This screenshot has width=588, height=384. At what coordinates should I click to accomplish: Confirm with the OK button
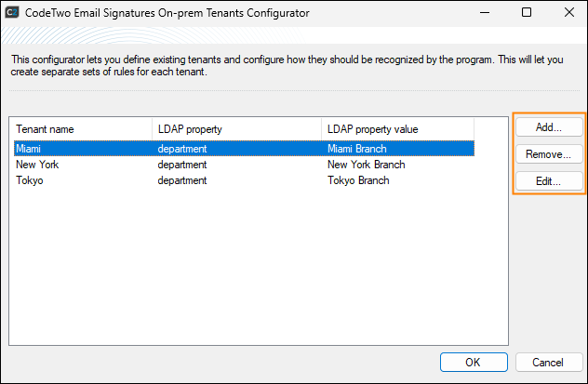473,362
